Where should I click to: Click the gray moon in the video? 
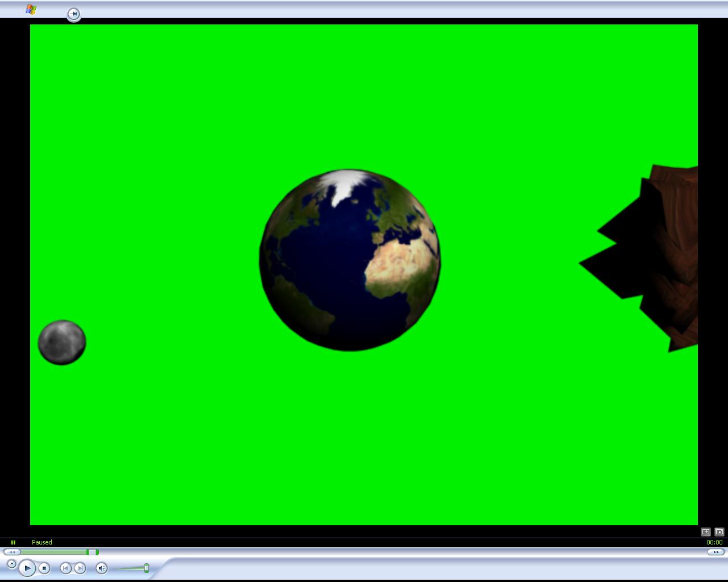point(62,342)
